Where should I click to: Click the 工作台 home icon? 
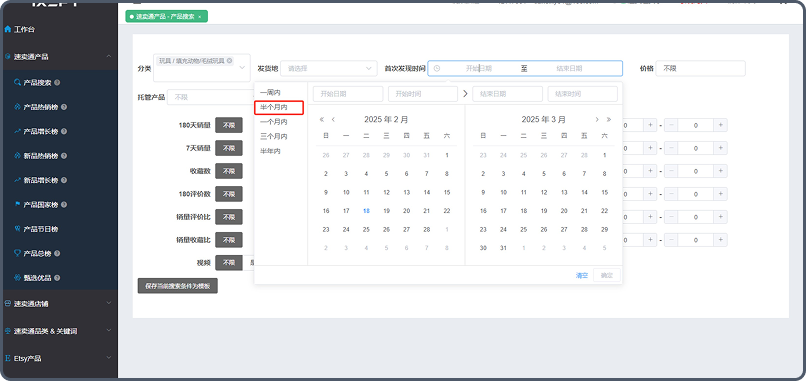[7, 29]
